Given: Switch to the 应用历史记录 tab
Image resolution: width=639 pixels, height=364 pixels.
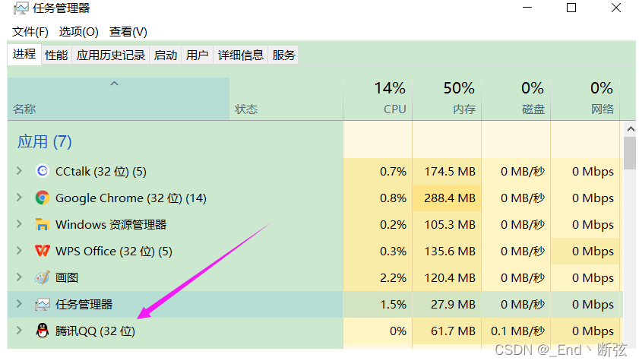Looking at the screenshot, I should 111,55.
